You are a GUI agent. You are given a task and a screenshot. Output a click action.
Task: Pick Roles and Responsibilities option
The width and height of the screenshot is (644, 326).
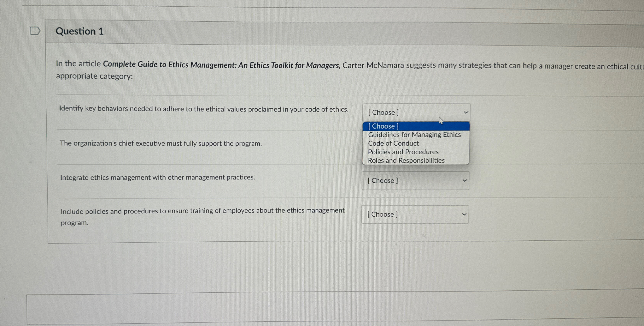point(406,160)
